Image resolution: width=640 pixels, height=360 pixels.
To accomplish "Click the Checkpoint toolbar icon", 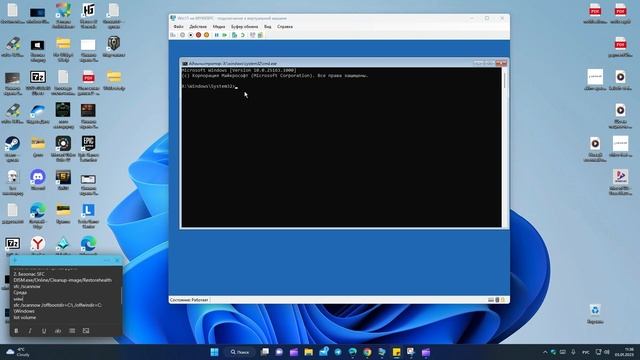I will pos(234,35).
